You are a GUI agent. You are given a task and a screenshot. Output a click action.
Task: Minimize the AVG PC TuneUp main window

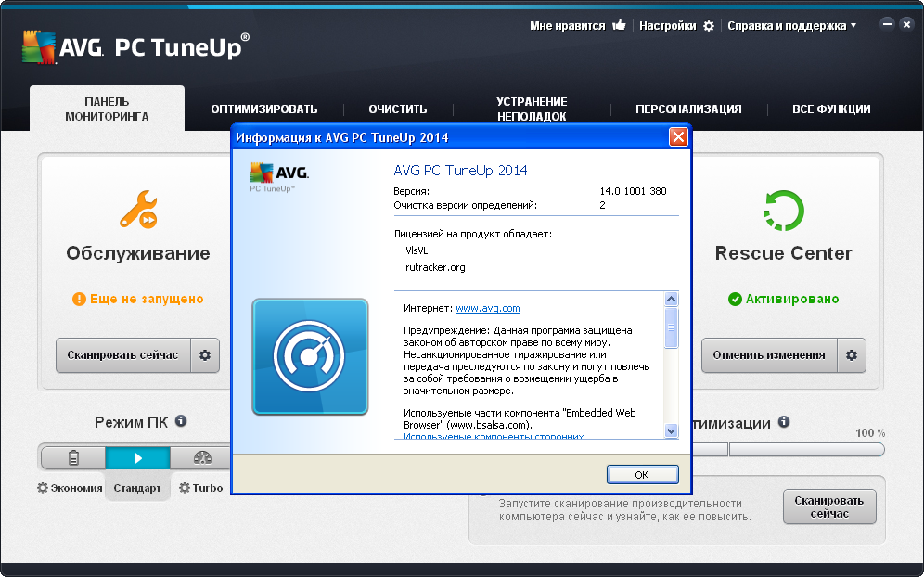pos(888,24)
